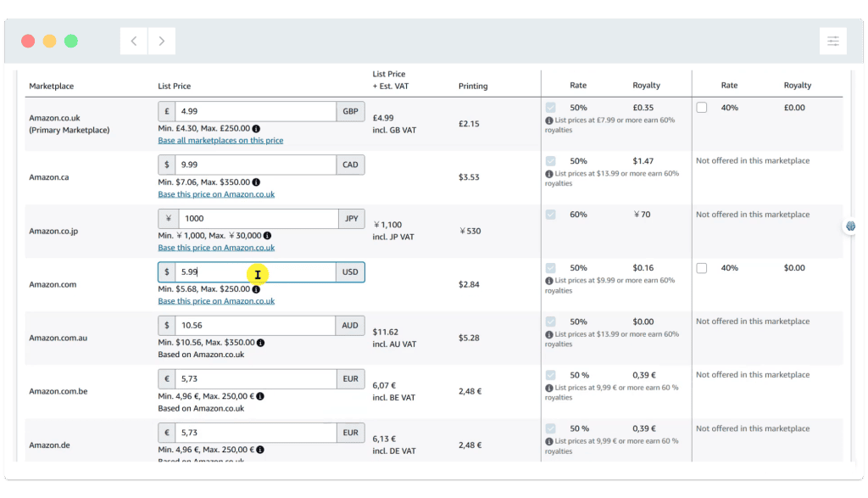The height and width of the screenshot is (498, 868).
Task: Click 'Base this price on Amazon.co.uk' under Amazon.co.jp
Action: coord(216,248)
